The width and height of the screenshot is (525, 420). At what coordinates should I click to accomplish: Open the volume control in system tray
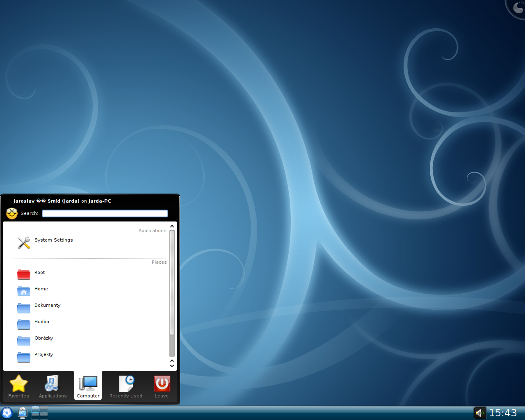coord(480,413)
